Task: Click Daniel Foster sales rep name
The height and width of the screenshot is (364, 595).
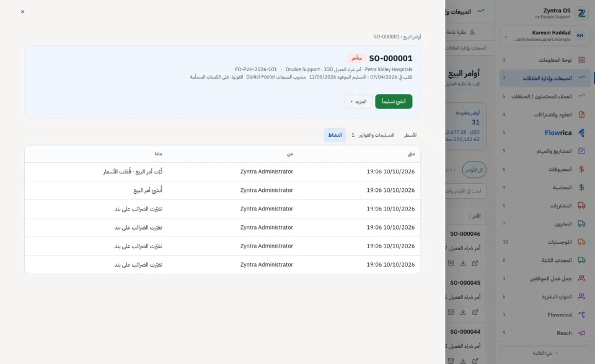Action: point(261,77)
